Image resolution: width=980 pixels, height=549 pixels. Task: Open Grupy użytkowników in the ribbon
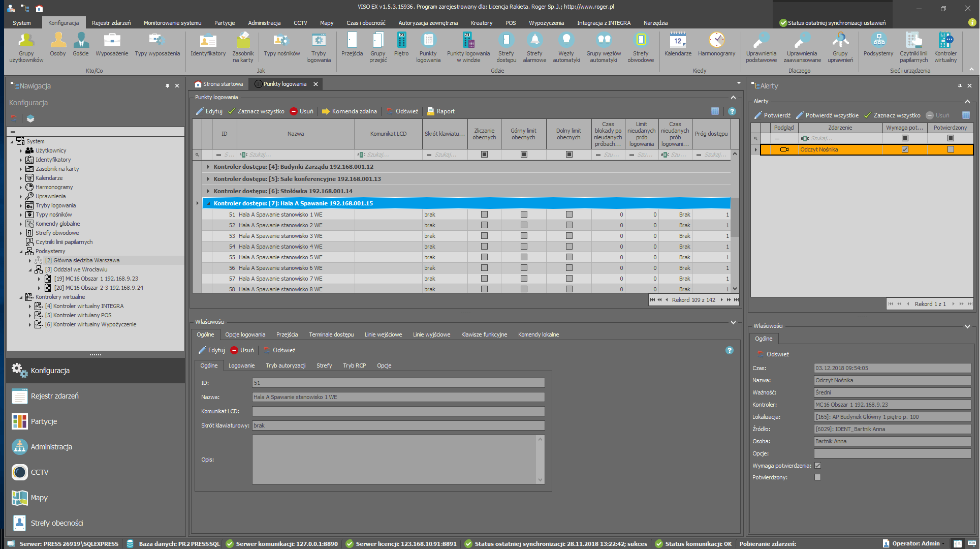(26, 41)
